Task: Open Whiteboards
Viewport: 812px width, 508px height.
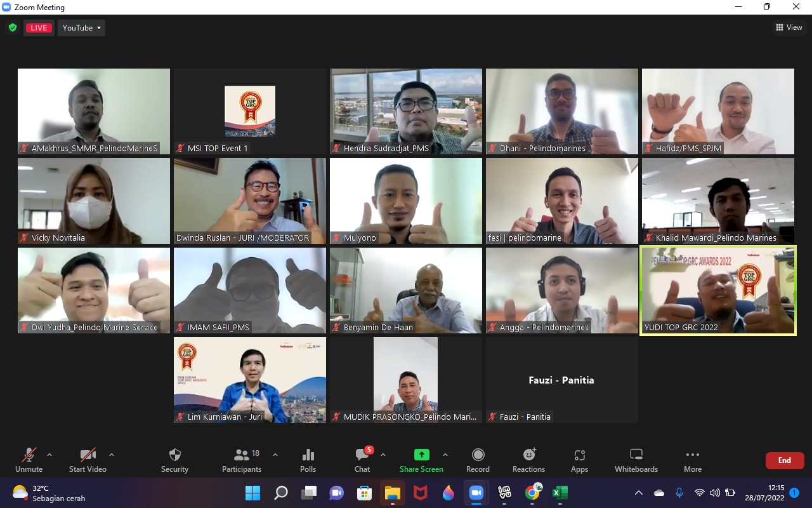Action: click(x=636, y=460)
